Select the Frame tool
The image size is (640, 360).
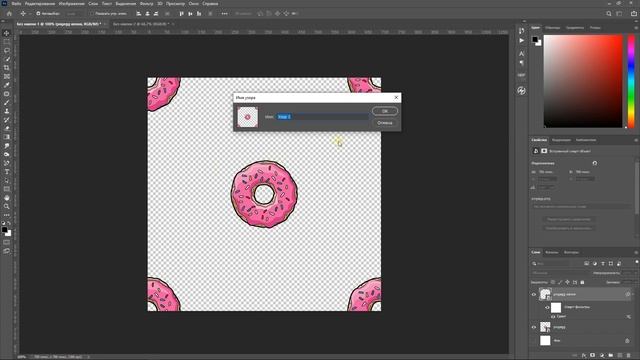(7, 76)
